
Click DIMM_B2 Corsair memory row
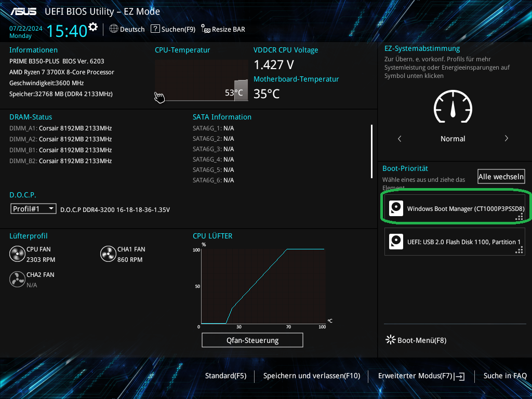(x=60, y=161)
